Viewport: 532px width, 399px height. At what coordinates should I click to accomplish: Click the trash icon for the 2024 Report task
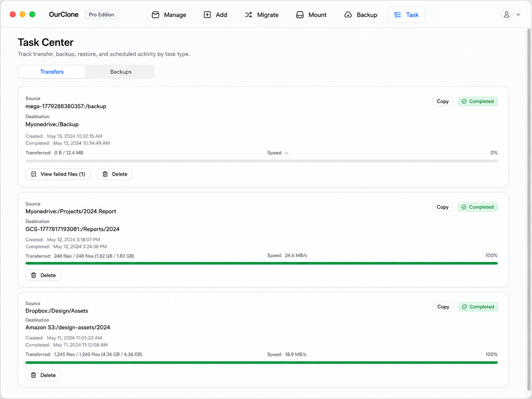(x=33, y=275)
